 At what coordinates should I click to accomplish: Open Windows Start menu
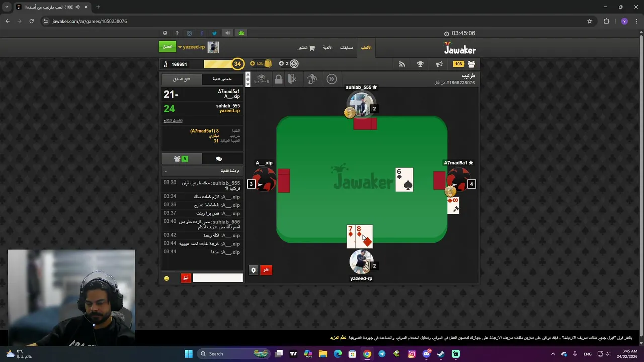point(189,354)
